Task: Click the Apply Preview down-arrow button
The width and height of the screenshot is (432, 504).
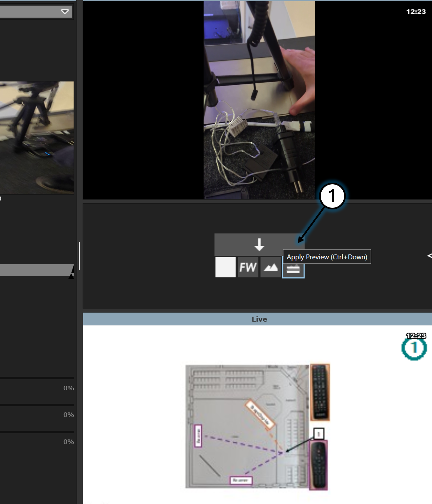Action: (x=259, y=244)
